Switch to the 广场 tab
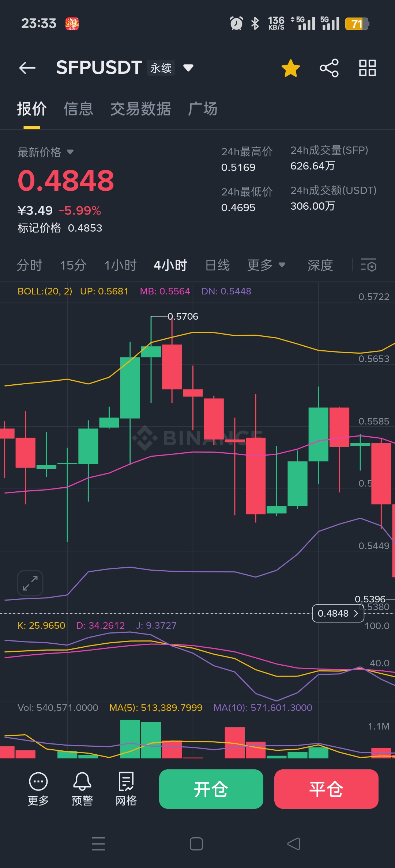The image size is (395, 868). click(203, 109)
